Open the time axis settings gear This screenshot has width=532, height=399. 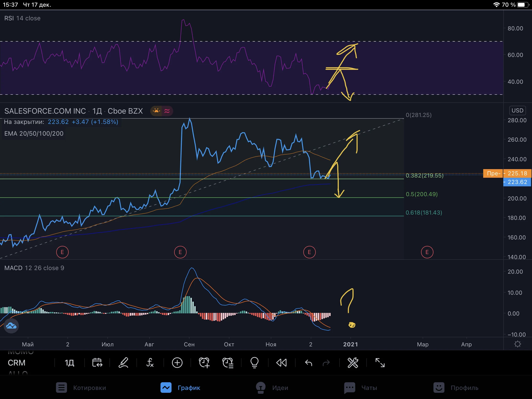[x=518, y=344]
